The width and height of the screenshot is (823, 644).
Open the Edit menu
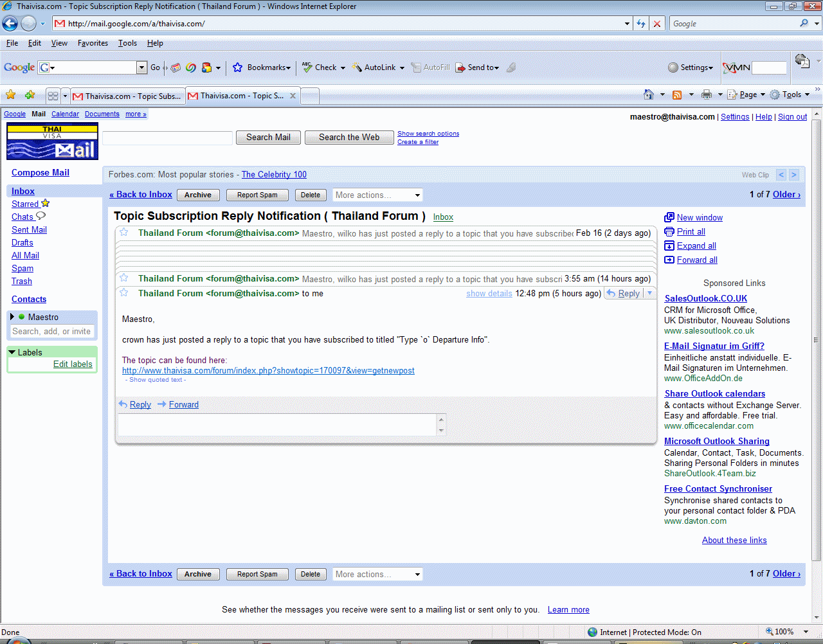coord(35,43)
